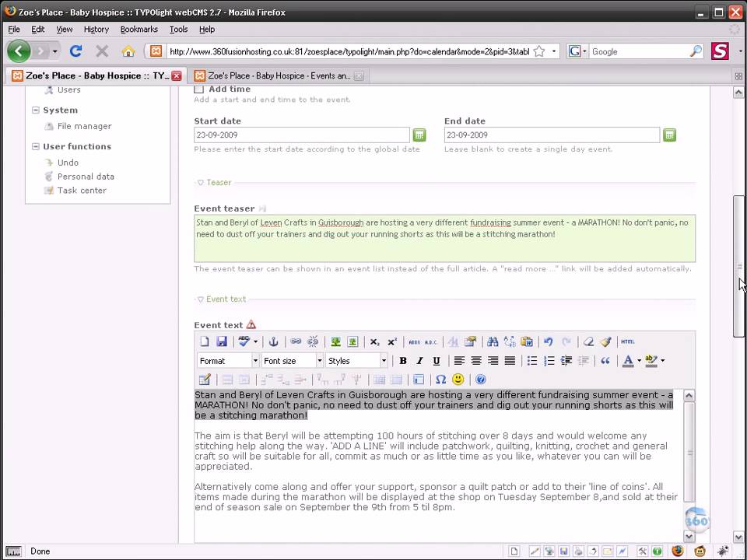
Task: Toggle italic formatting
Action: tap(419, 361)
